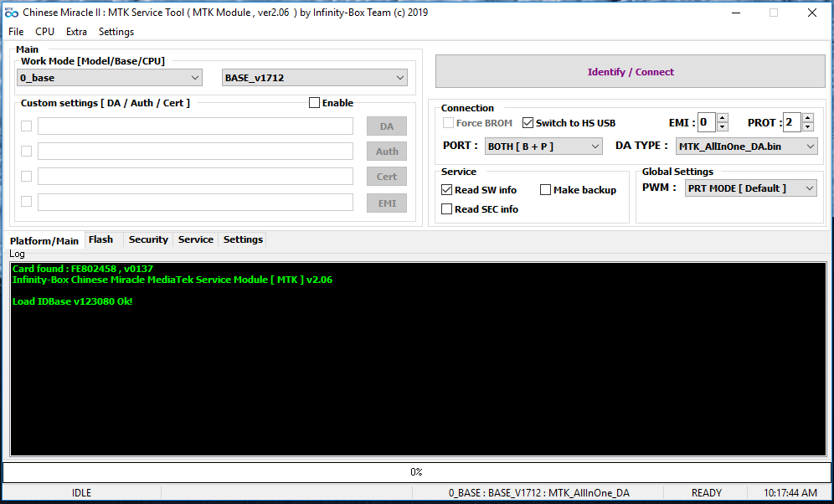
Task: Decrease the PROT value with down arrow
Action: [x=808, y=127]
